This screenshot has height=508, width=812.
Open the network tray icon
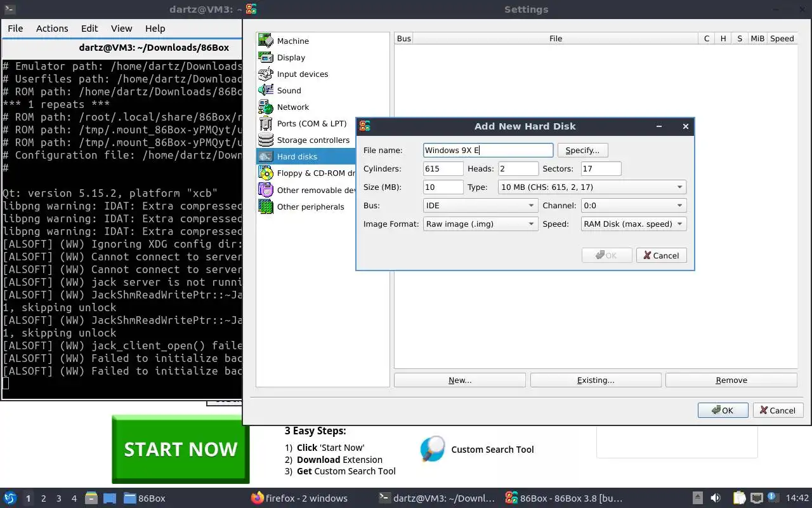pyautogui.click(x=756, y=498)
